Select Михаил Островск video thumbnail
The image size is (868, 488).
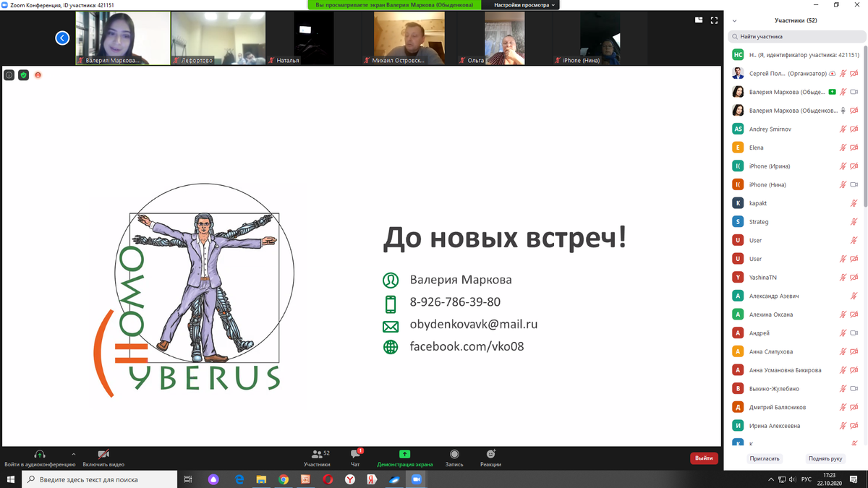tap(409, 38)
